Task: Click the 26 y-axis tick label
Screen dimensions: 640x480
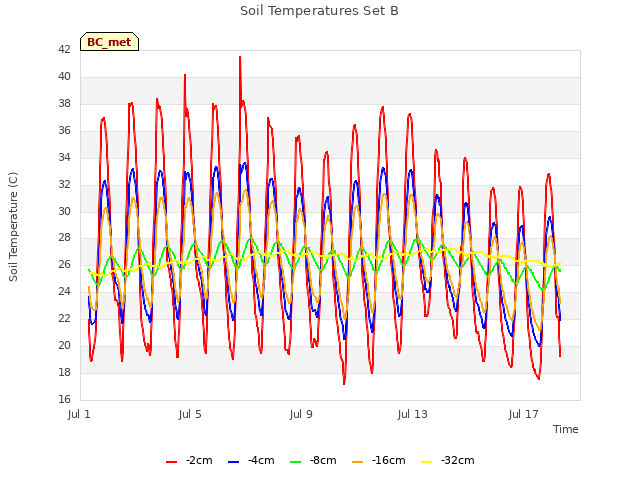Action: (64, 264)
